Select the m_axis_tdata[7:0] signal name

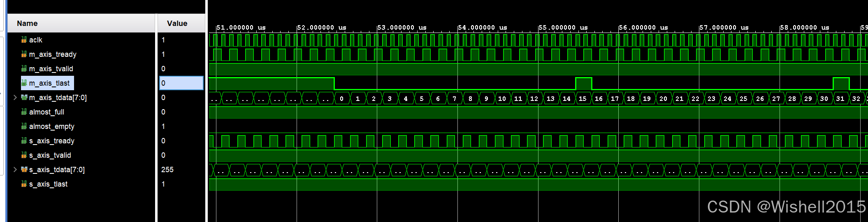tap(58, 98)
